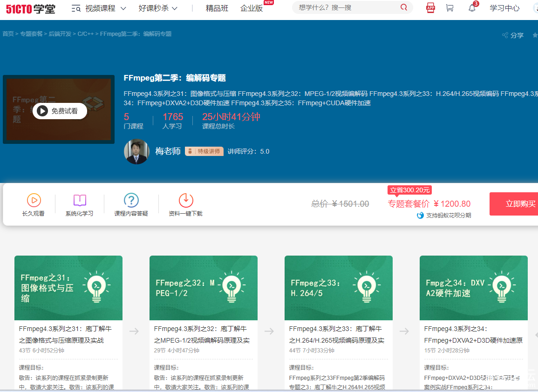The height and width of the screenshot is (392, 538).
Task: Click the 1765 人学习 count
Action: click(173, 121)
